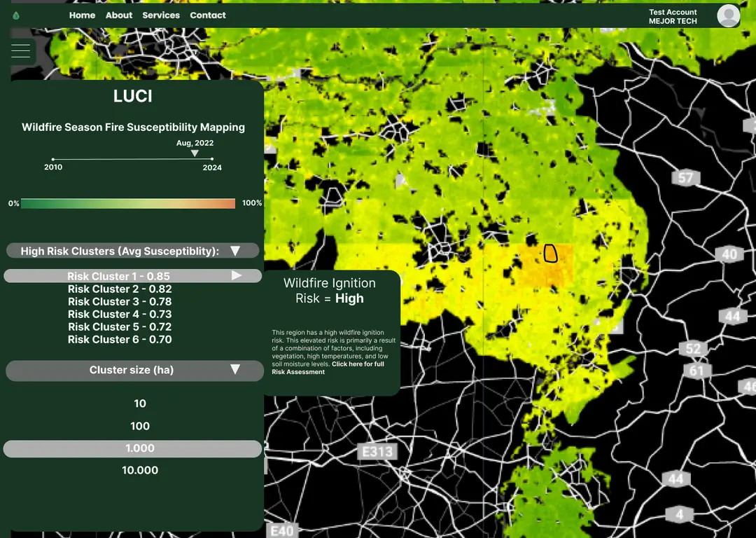The height and width of the screenshot is (538, 756).
Task: Open the hamburger menu icon
Action: 21,50
